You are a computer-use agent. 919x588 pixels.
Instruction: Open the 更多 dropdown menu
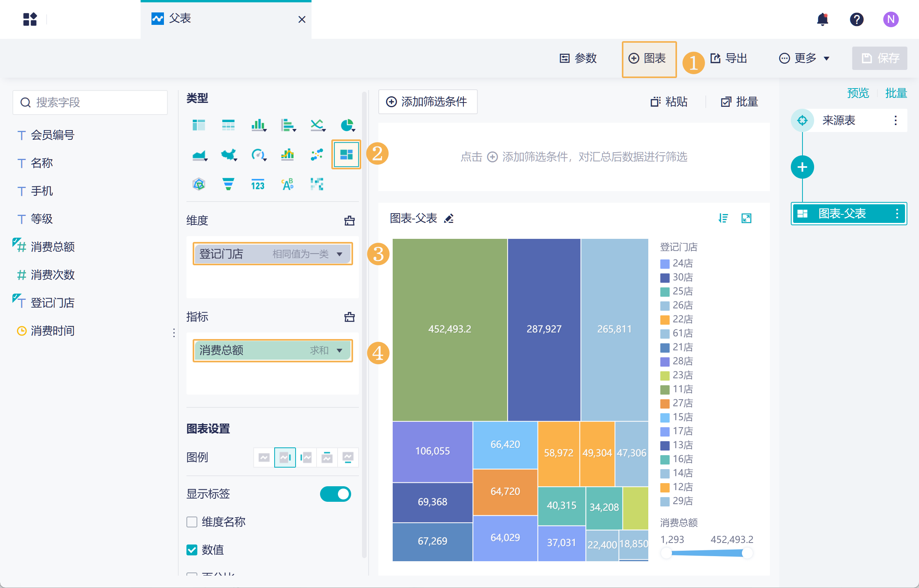pos(804,58)
